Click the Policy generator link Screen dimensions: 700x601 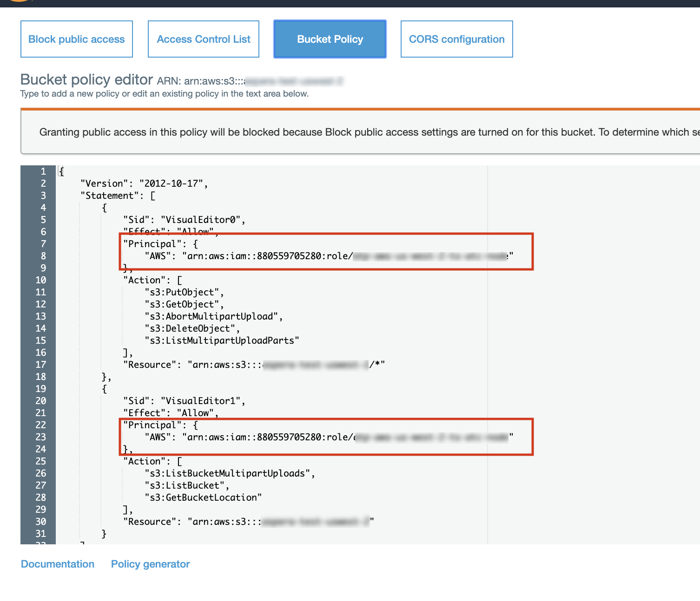tap(150, 564)
